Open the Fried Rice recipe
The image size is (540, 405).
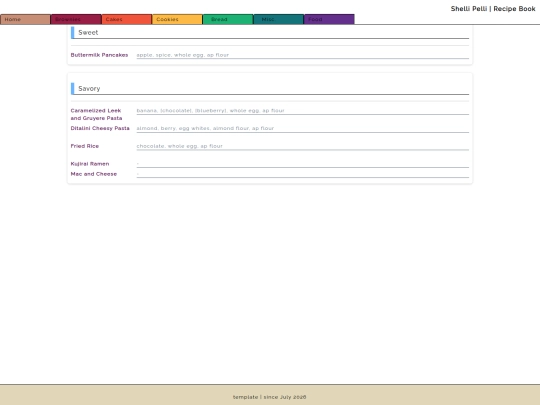coord(85,146)
